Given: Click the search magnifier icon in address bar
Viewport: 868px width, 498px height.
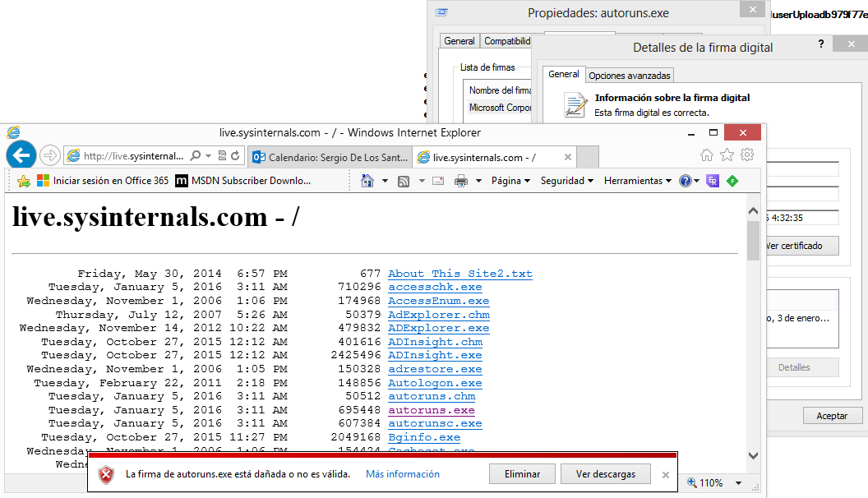Looking at the screenshot, I should pyautogui.click(x=196, y=156).
